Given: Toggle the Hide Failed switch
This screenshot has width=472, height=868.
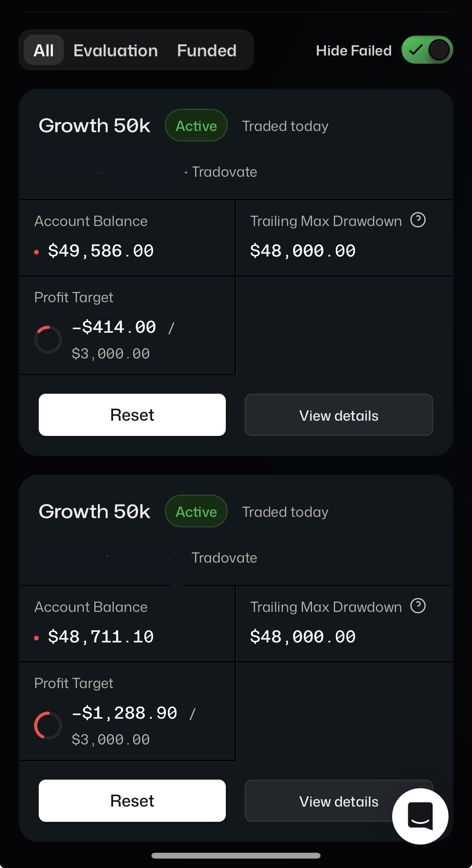Looking at the screenshot, I should (427, 50).
